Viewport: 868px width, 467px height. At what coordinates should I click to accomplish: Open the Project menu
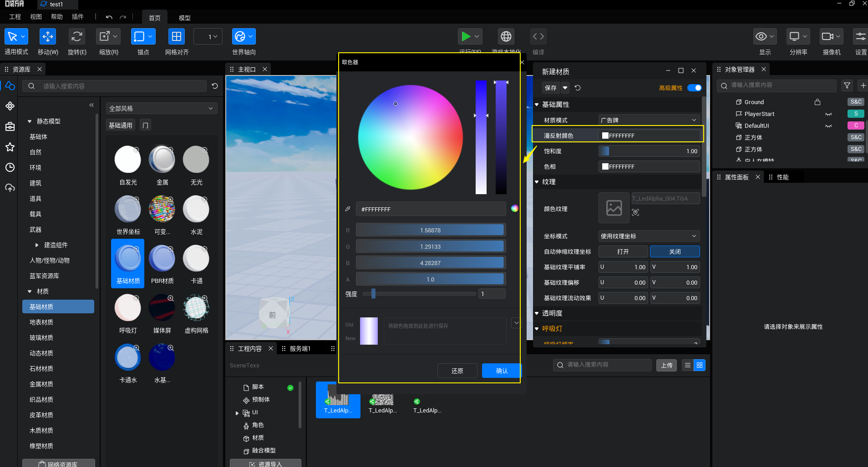point(15,17)
